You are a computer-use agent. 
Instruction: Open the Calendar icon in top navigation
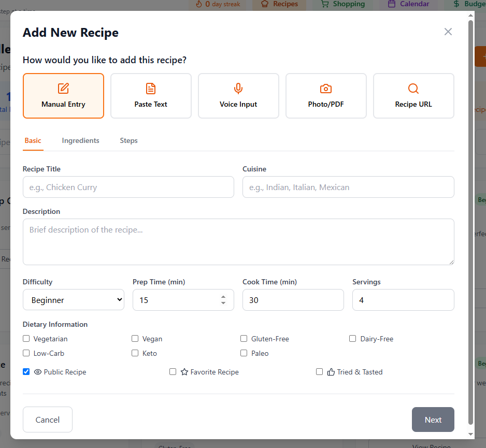point(392,4)
